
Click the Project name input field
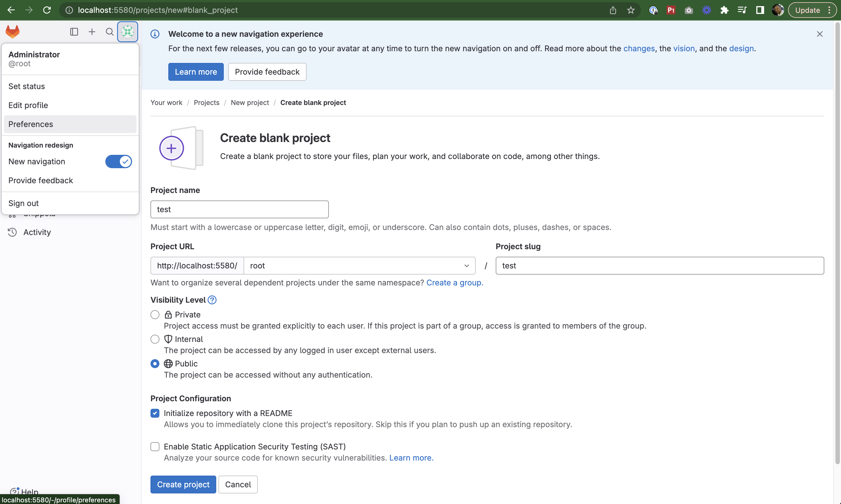240,209
